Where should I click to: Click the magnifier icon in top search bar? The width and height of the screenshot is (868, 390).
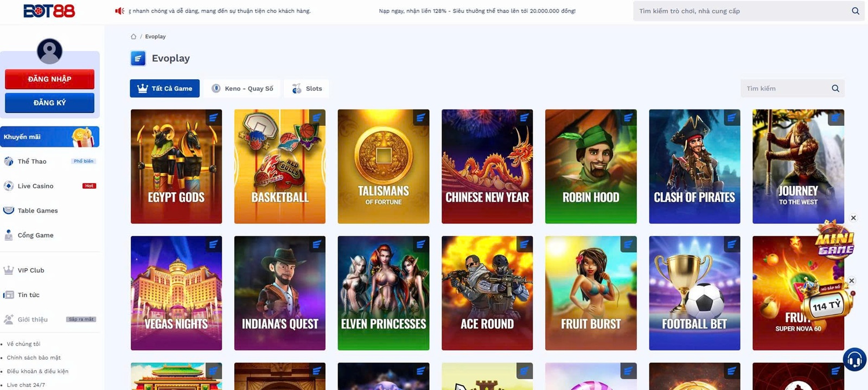855,11
